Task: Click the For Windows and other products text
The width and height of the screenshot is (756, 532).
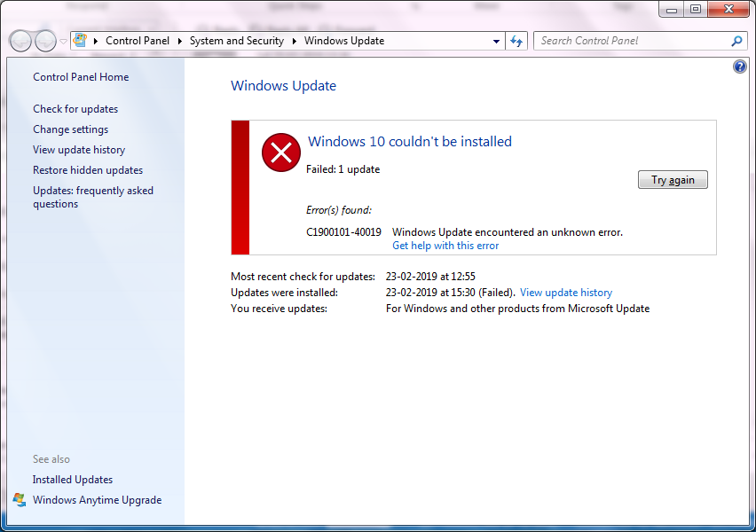Action: coord(518,309)
